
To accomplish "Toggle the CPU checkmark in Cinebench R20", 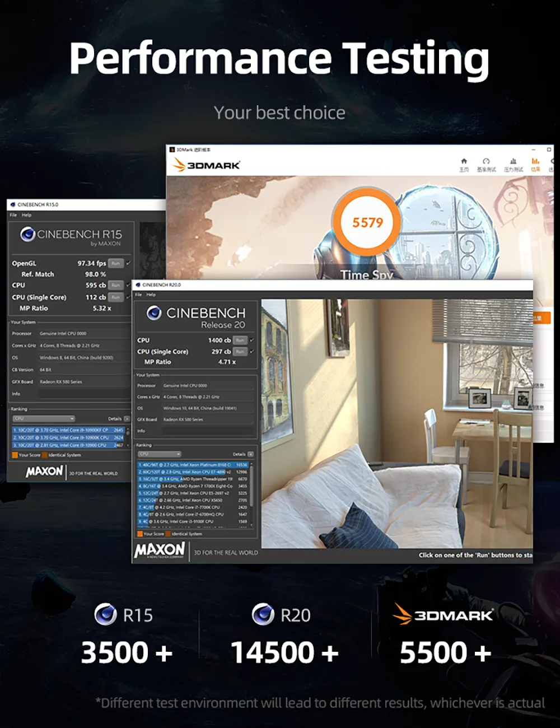I will (251, 340).
